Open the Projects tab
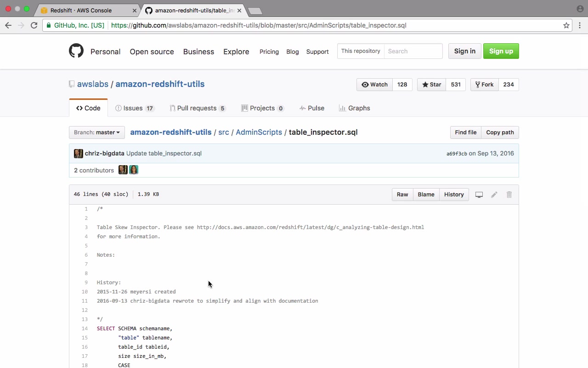The width and height of the screenshot is (588, 368). pos(263,108)
